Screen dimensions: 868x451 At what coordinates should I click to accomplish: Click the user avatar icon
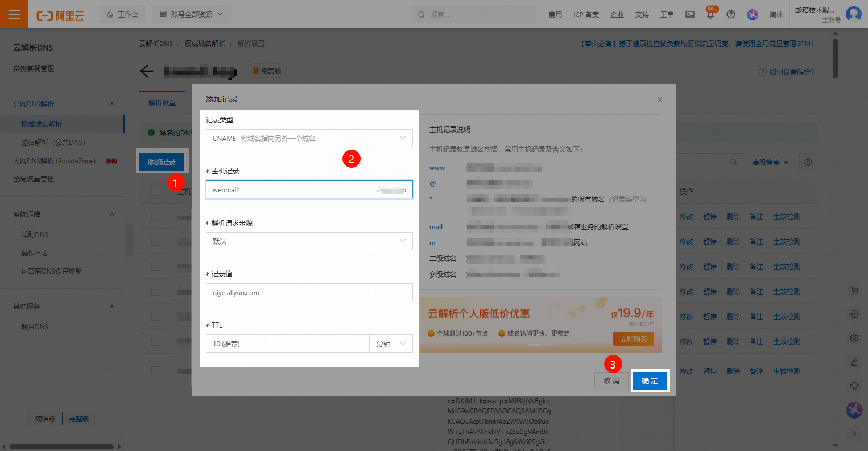853,14
